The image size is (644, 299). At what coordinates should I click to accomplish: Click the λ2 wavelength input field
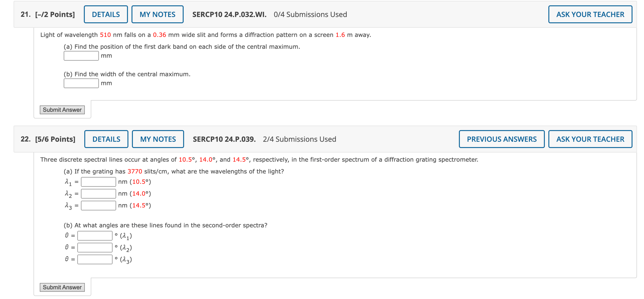[x=98, y=194]
